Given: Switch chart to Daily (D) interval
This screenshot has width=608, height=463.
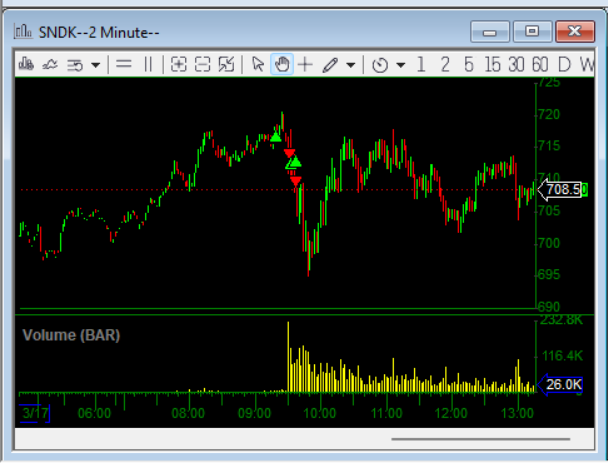Looking at the screenshot, I should tap(564, 64).
